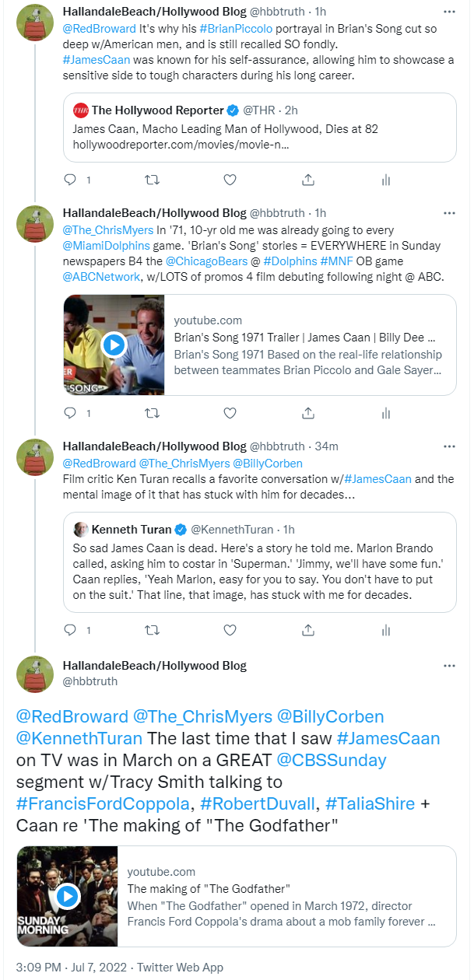Share the tweet quoting Kenneth Turan
The width and height of the screenshot is (474, 980).
(x=308, y=629)
